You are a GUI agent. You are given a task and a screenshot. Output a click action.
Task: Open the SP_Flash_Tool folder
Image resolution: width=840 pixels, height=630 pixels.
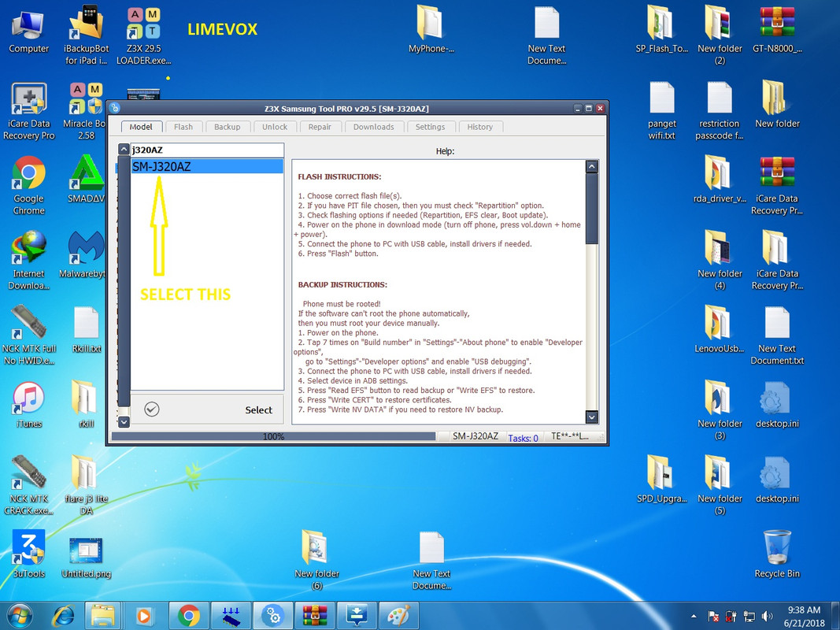pyautogui.click(x=661, y=30)
